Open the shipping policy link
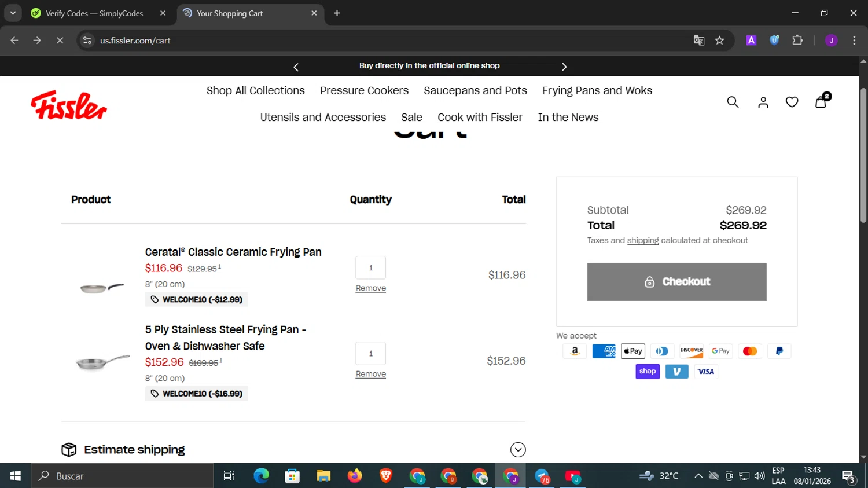This screenshot has height=488, width=868. [643, 241]
